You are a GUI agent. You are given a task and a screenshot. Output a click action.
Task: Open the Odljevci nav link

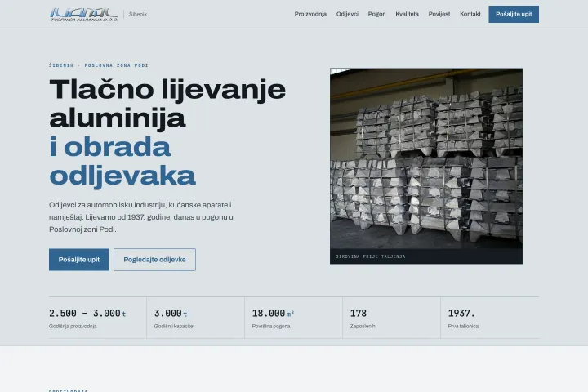[347, 14]
